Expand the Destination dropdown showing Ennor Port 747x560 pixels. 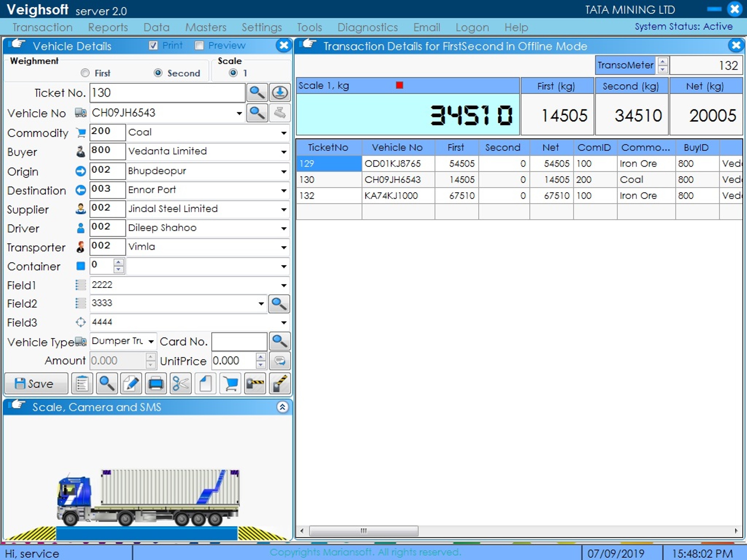(283, 190)
